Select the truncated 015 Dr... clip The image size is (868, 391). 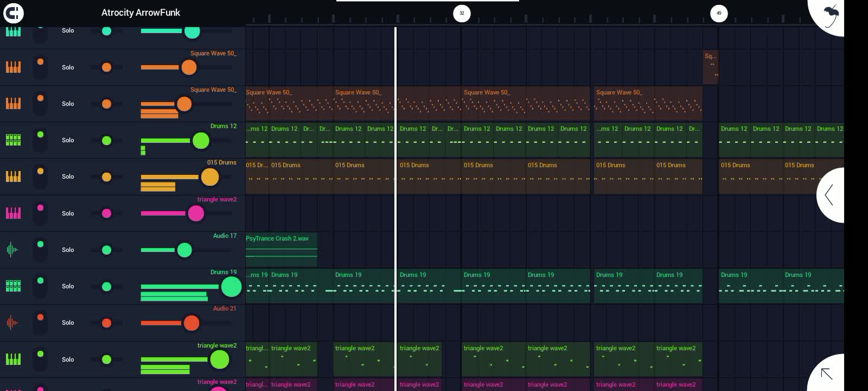258,176
